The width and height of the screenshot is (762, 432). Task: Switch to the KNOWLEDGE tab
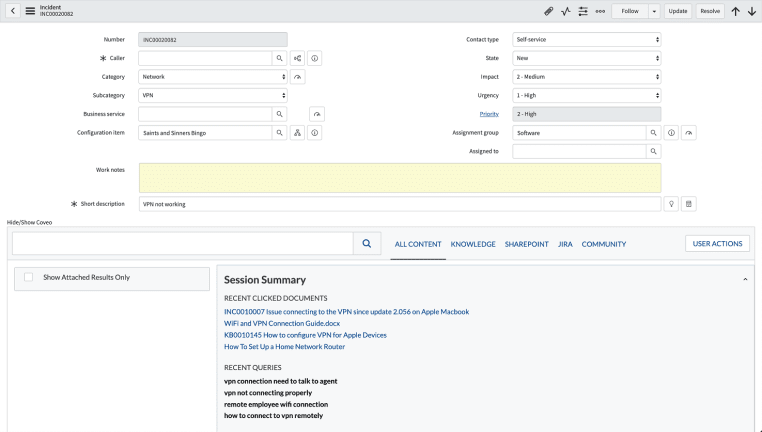click(x=473, y=244)
